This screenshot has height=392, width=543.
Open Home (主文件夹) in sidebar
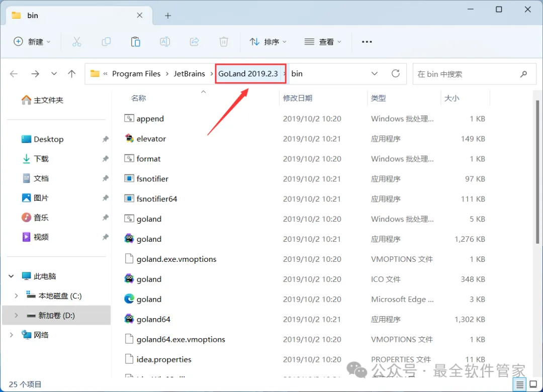point(42,100)
